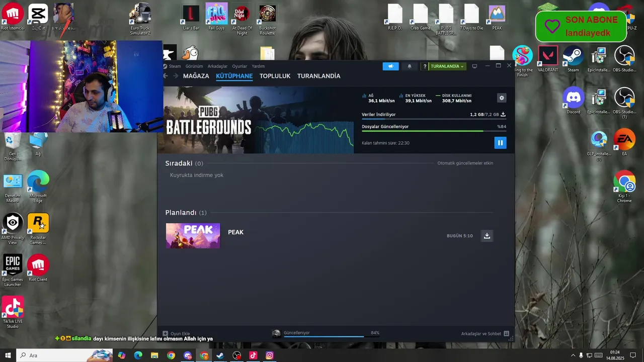Select the Geri Dönüşüm recycle bin icon
The image size is (644, 362).
click(13, 146)
